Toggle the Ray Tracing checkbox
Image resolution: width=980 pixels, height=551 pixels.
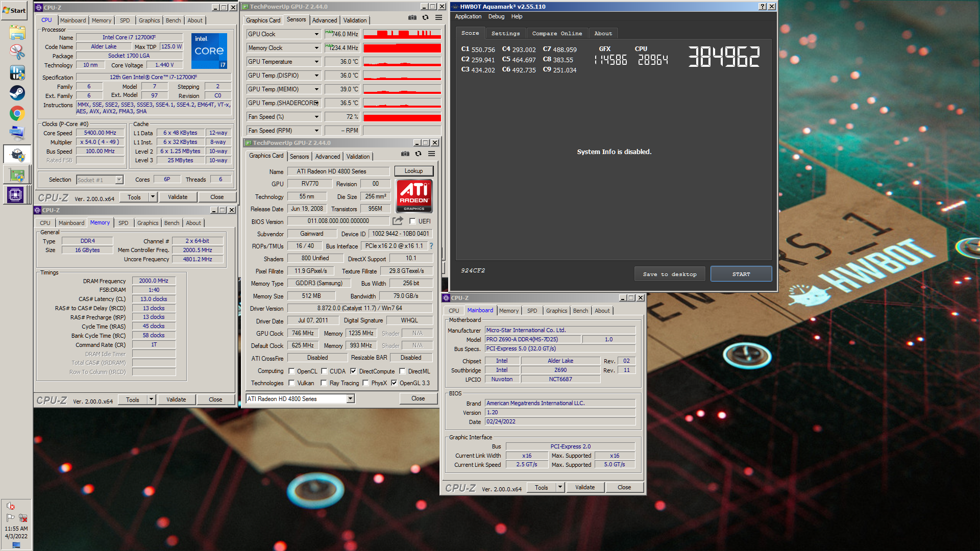324,383
